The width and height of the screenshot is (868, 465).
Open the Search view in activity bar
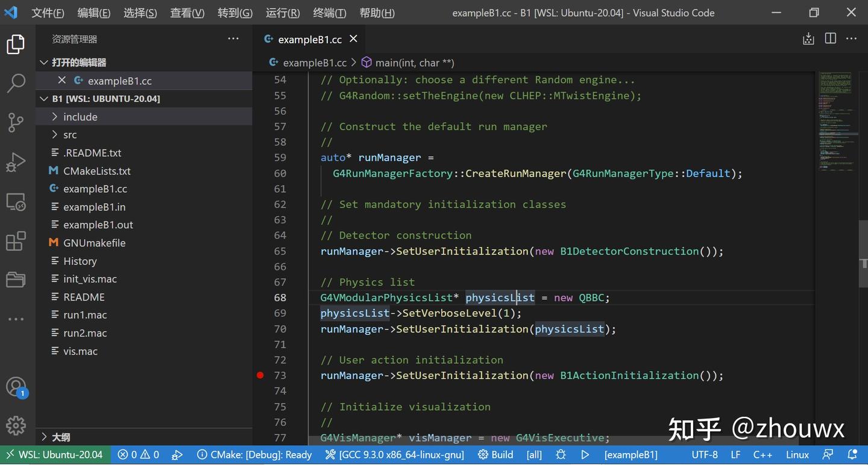pos(16,83)
